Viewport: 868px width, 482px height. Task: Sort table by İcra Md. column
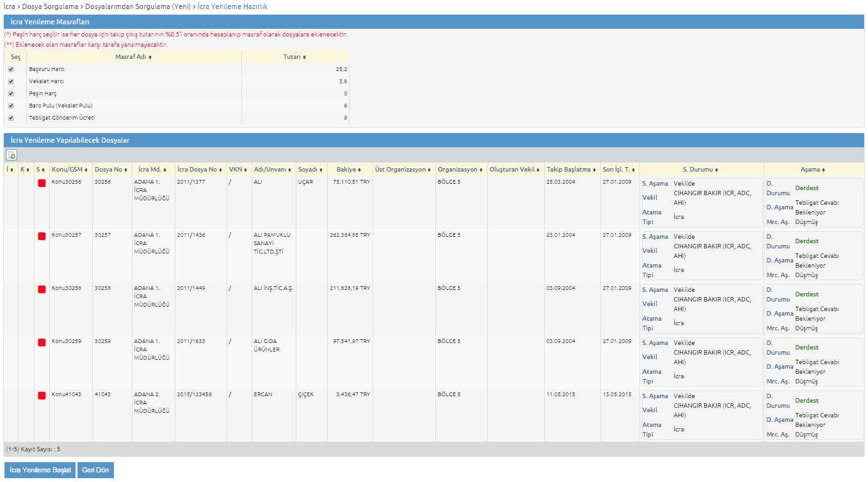pyautogui.click(x=153, y=170)
